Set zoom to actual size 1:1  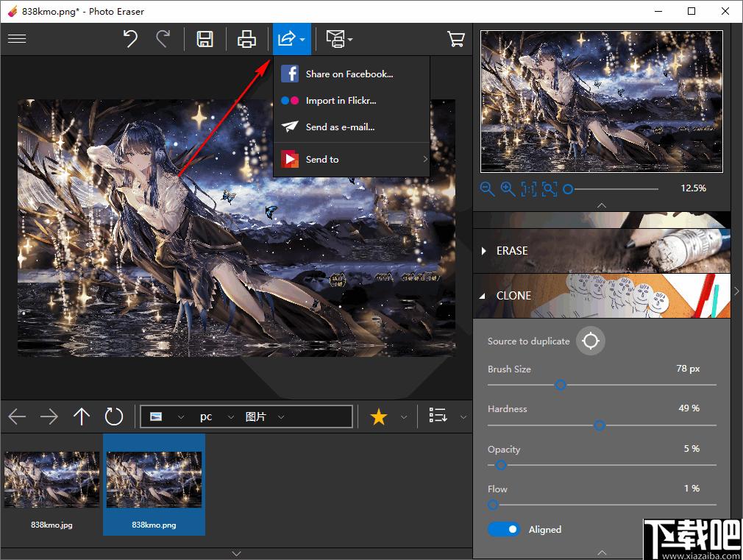point(529,189)
